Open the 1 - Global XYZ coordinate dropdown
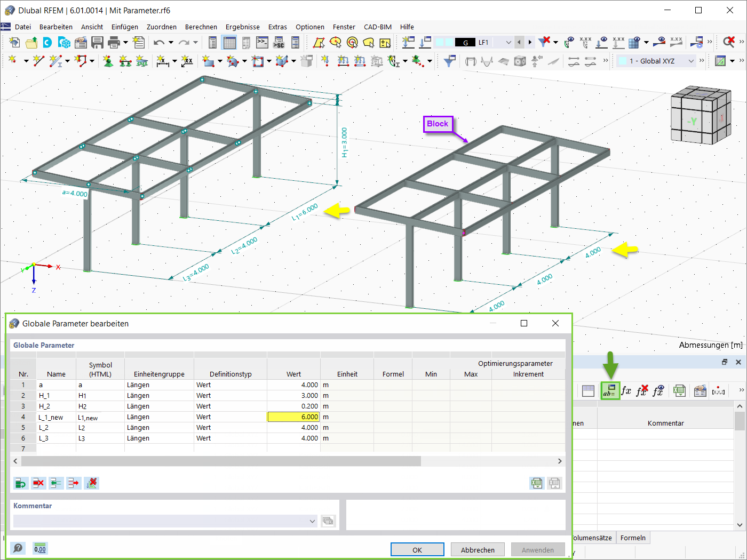This screenshot has width=747, height=560. click(692, 61)
